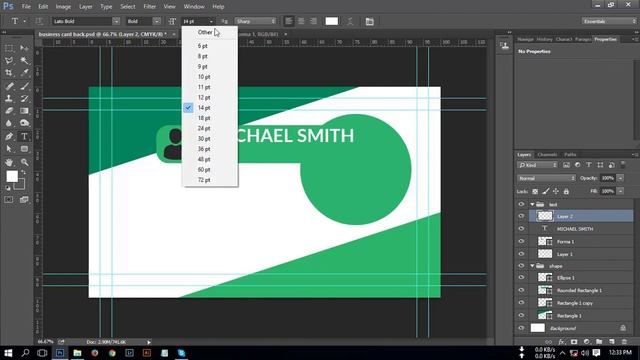Click the delete layer trash icon
The height and width of the screenshot is (360, 640).
(x=624, y=342)
